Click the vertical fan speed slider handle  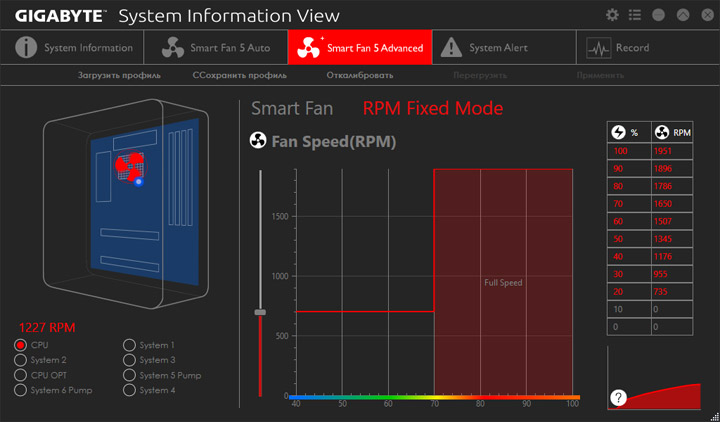(x=260, y=312)
